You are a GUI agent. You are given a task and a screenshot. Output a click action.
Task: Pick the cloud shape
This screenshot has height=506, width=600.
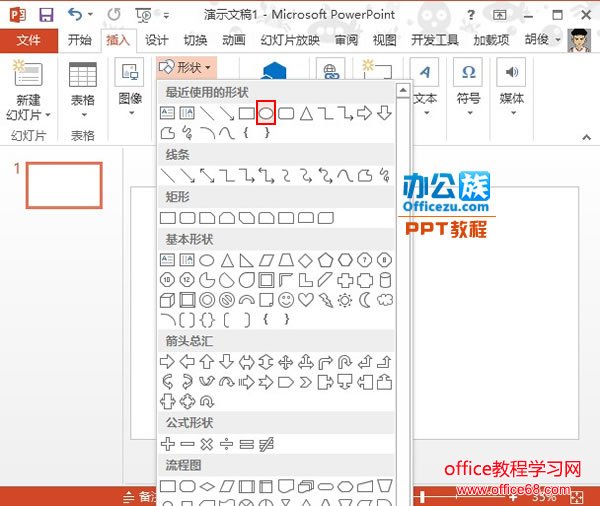[385, 300]
